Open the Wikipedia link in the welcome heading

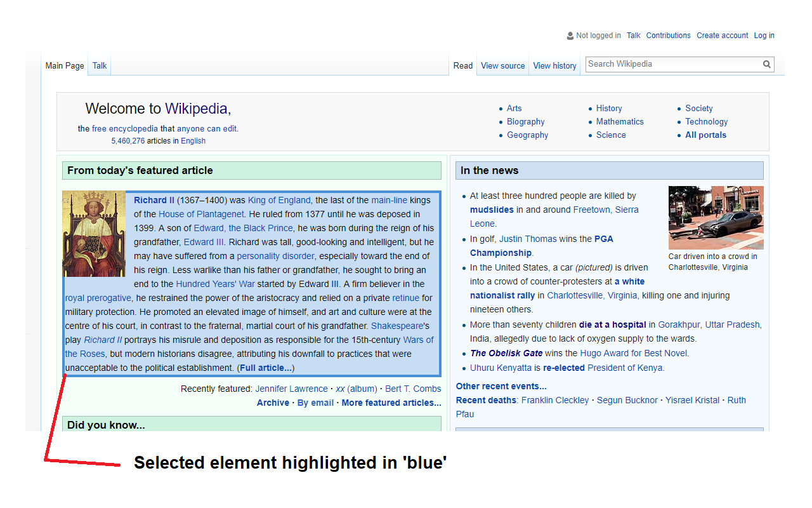pyautogui.click(x=196, y=109)
